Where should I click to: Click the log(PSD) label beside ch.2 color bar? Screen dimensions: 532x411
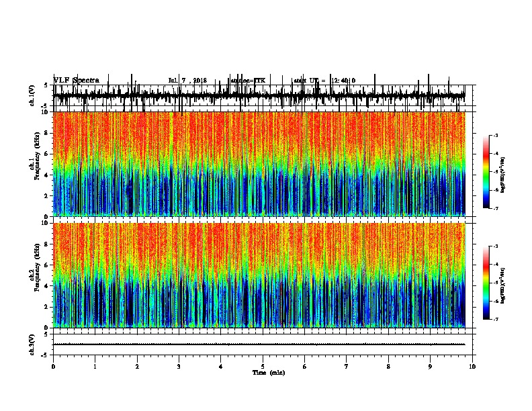point(502,285)
